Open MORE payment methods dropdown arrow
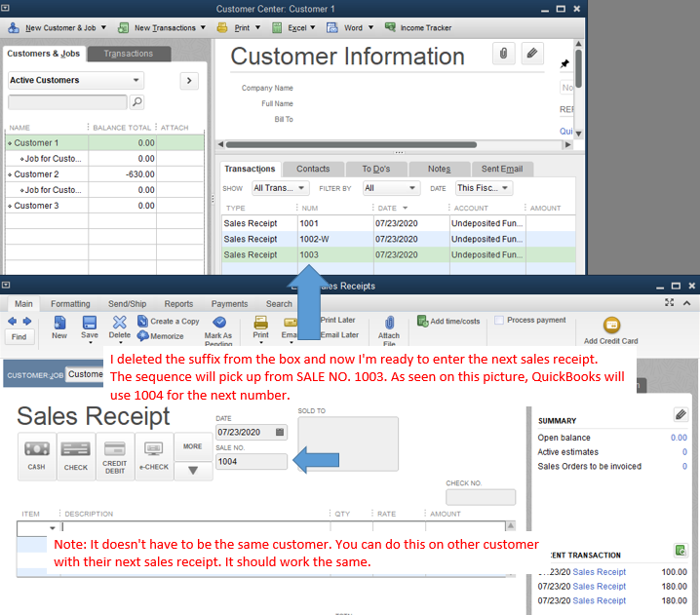This screenshot has width=700, height=615. tap(193, 471)
